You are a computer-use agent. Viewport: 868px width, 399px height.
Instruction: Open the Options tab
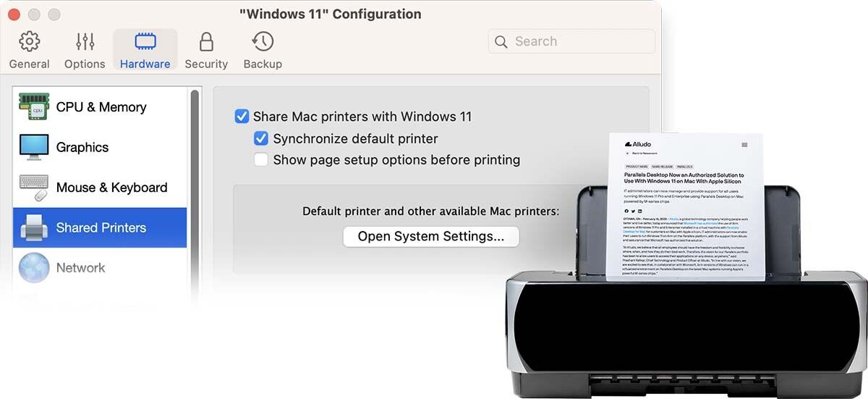pos(85,51)
